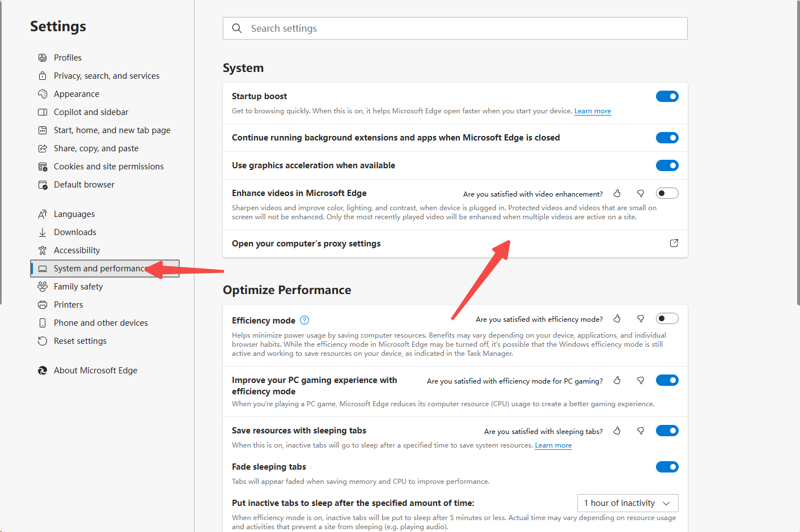This screenshot has height=532, width=800.
Task: Click the Microsoft Edge logo icon
Action: tap(43, 371)
